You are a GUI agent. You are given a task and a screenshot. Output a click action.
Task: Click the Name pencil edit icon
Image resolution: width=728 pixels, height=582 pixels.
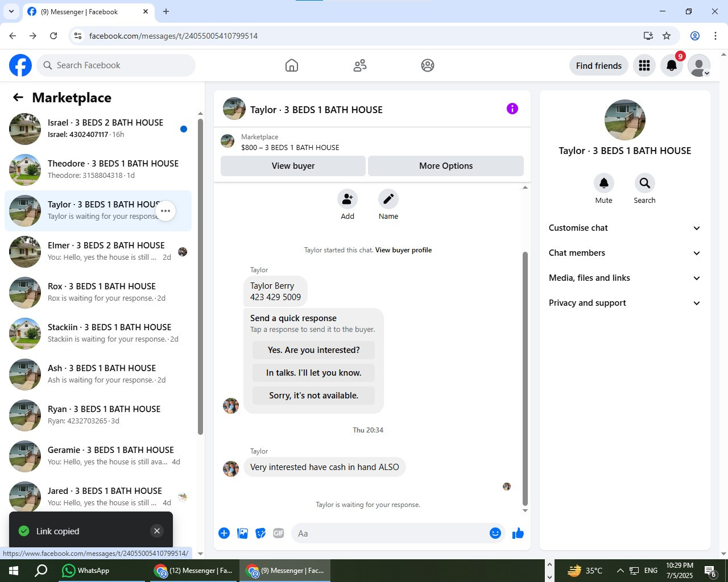[388, 199]
